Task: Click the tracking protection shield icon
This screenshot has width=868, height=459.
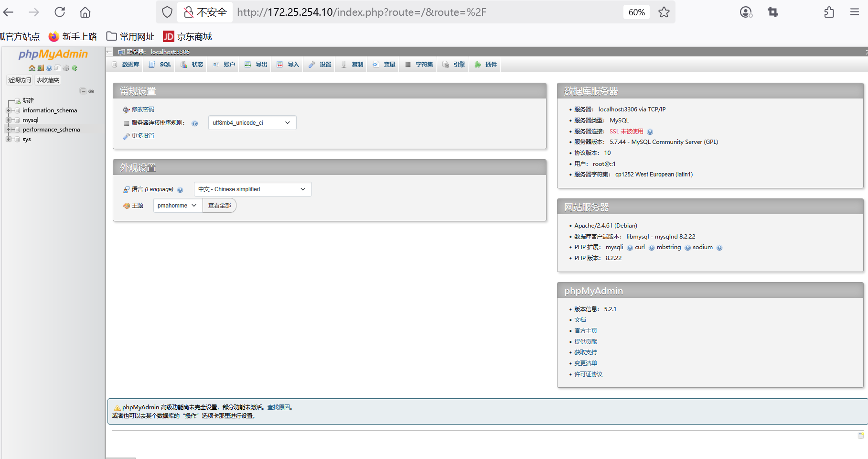Action: click(x=167, y=12)
